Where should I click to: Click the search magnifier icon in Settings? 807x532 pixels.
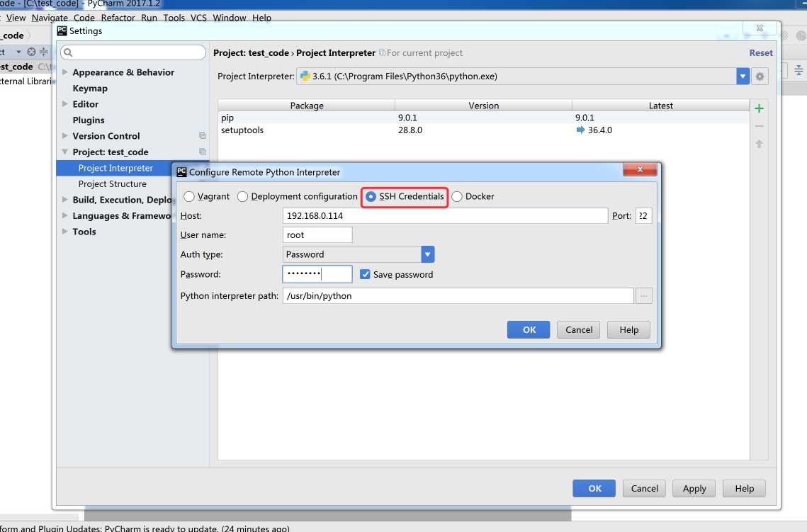(68, 52)
